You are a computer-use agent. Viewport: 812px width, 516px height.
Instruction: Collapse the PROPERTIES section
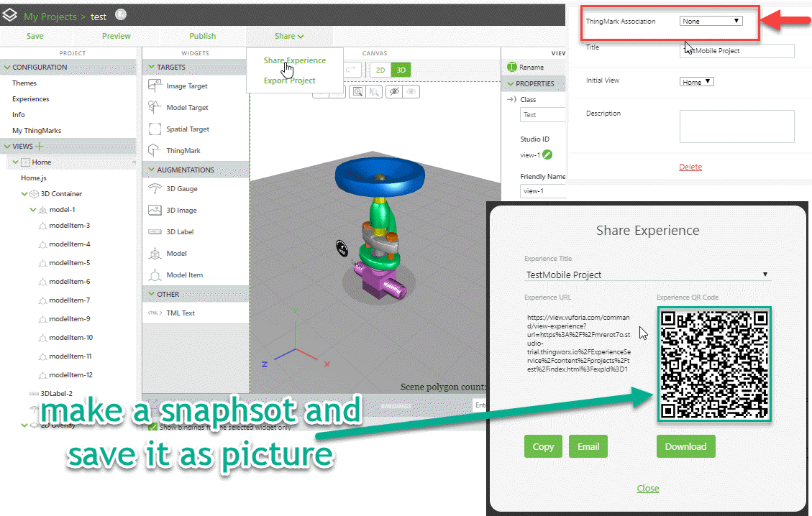click(511, 83)
